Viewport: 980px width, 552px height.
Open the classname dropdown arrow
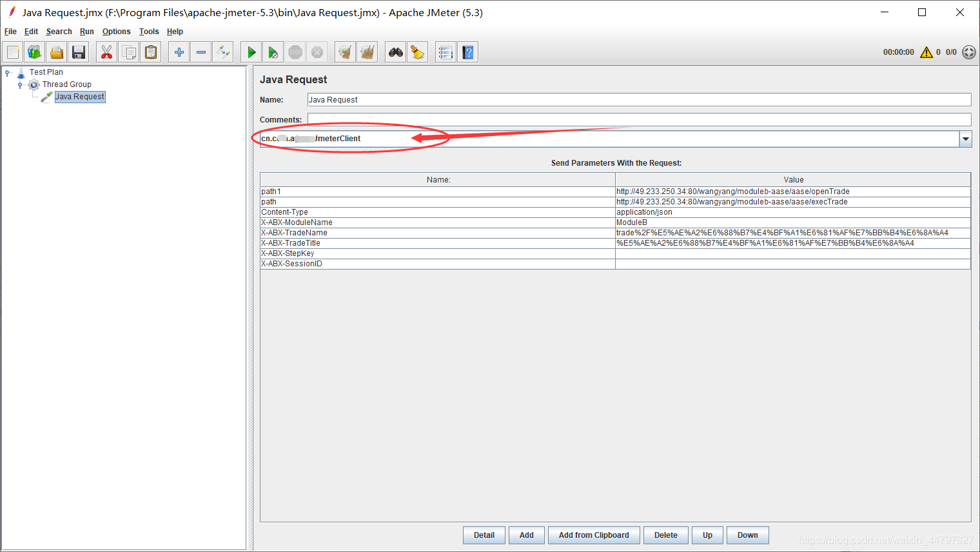(965, 139)
